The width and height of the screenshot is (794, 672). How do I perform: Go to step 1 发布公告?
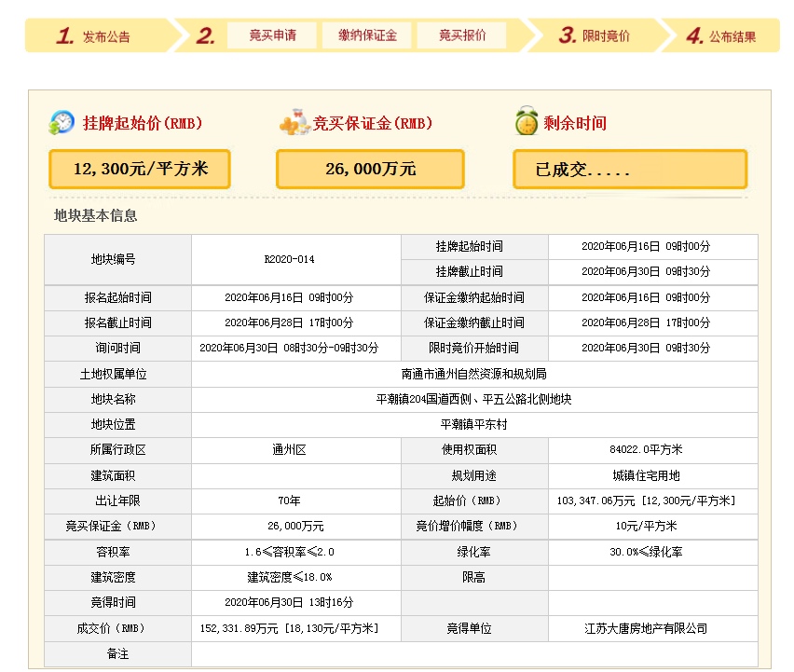pyautogui.click(x=94, y=36)
